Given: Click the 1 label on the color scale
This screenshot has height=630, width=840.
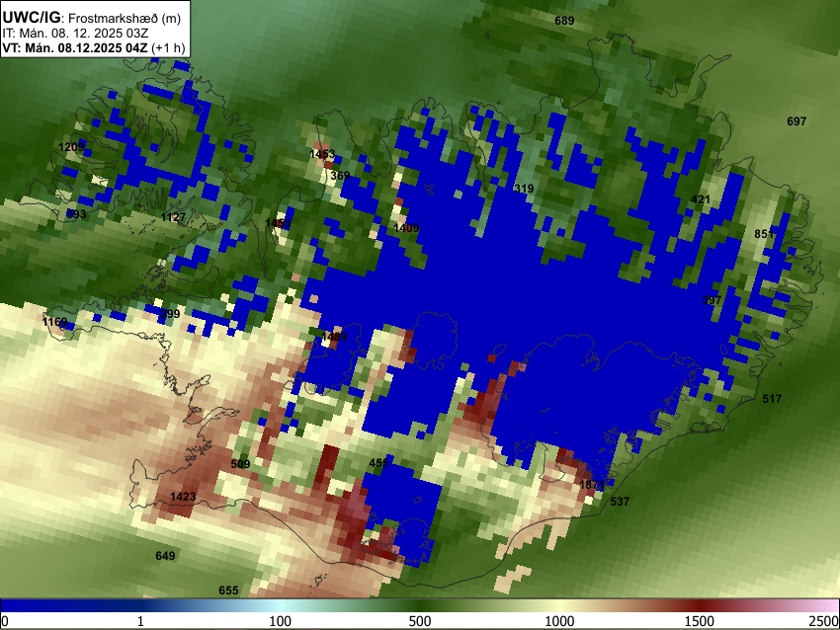Looking at the screenshot, I should [x=140, y=621].
